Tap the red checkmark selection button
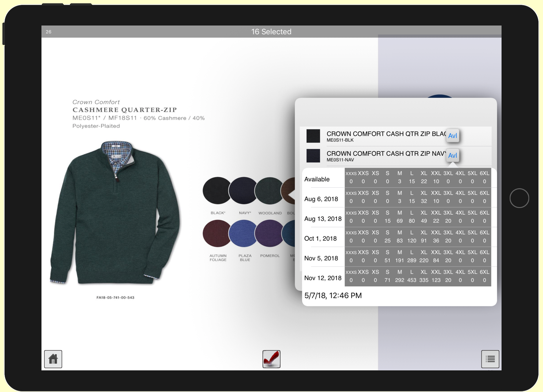This screenshot has width=543, height=392. [271, 359]
